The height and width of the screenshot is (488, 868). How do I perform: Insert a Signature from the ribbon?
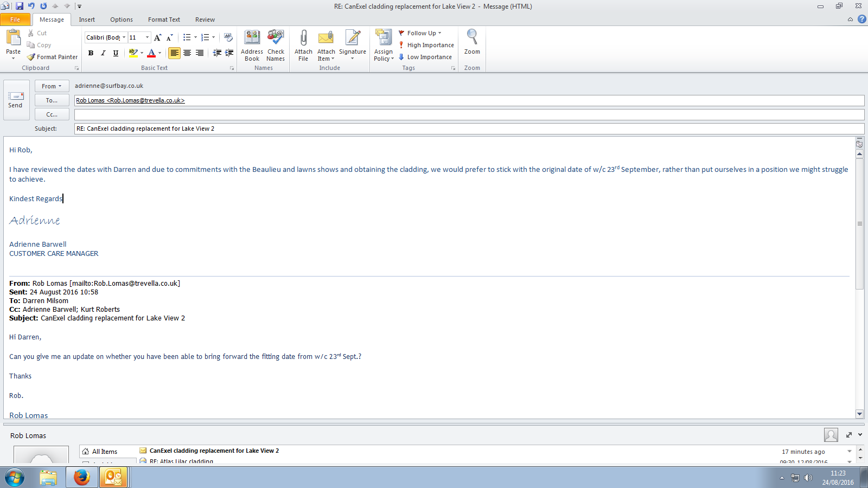point(353,39)
